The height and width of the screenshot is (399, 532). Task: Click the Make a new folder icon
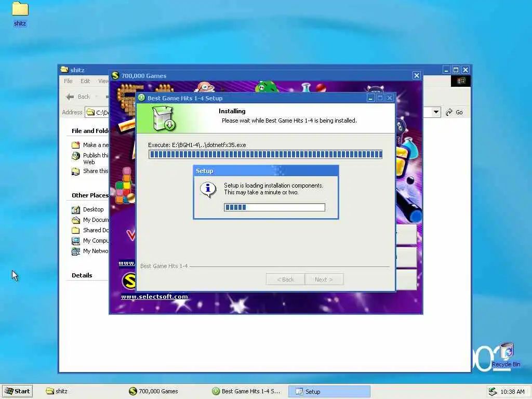click(76, 145)
